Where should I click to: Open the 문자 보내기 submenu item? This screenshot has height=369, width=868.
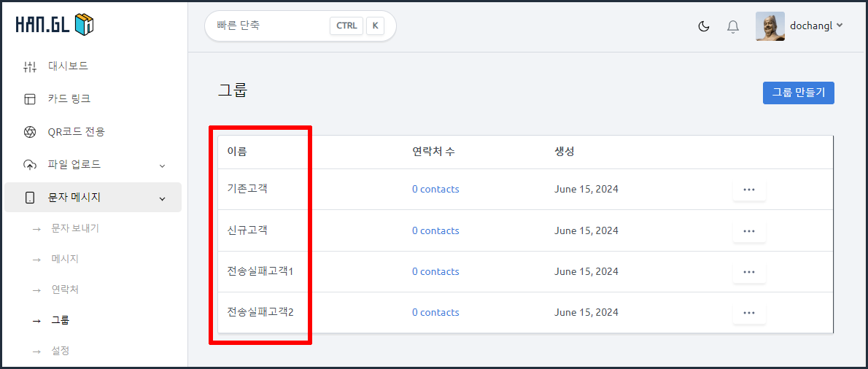[x=75, y=228]
